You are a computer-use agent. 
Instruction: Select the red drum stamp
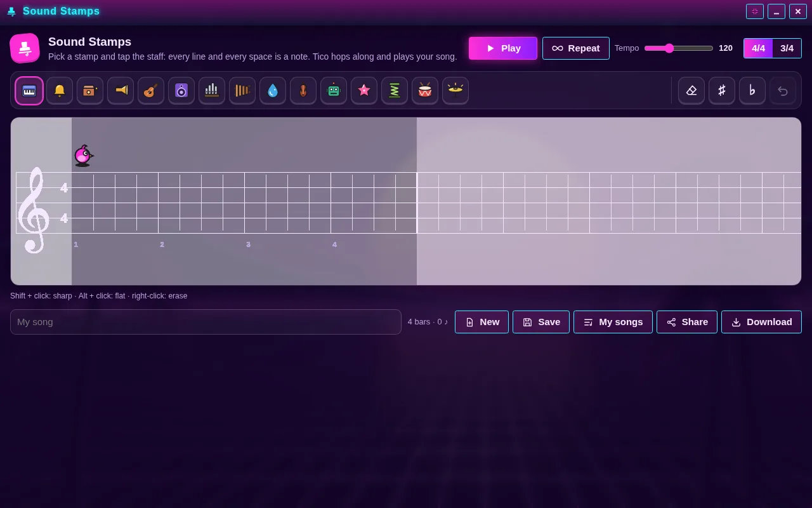pos(425,90)
